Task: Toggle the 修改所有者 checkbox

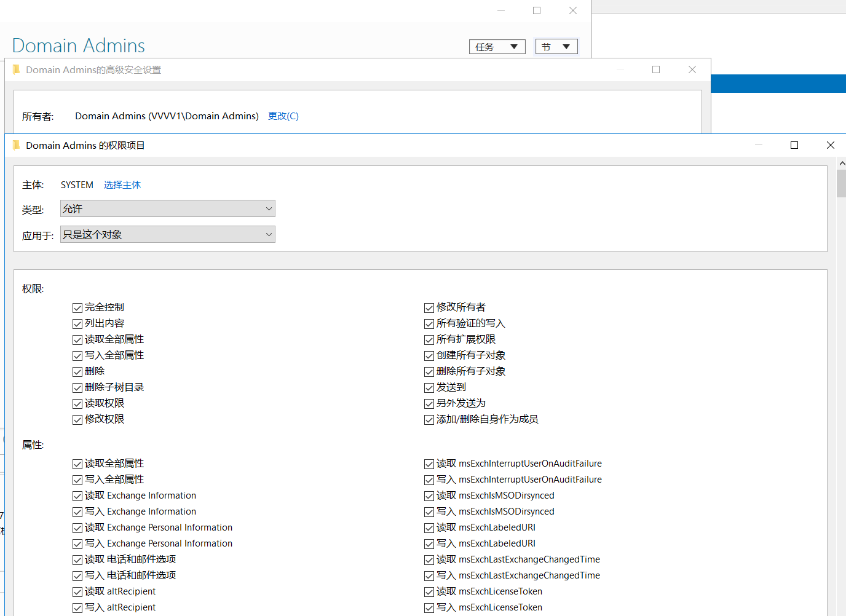Action: (429, 307)
